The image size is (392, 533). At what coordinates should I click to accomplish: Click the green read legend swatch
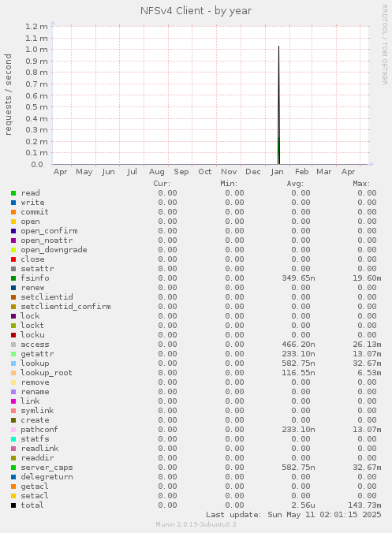13,193
